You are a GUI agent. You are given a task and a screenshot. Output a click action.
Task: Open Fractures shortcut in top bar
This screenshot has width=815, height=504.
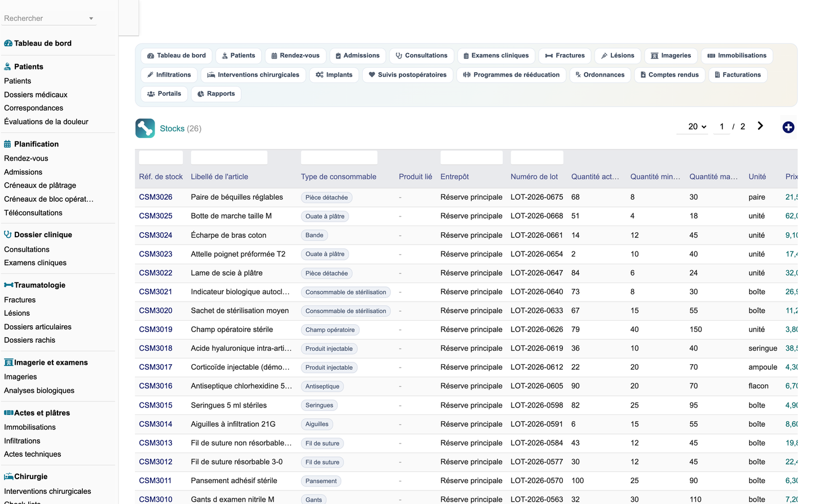pyautogui.click(x=565, y=56)
